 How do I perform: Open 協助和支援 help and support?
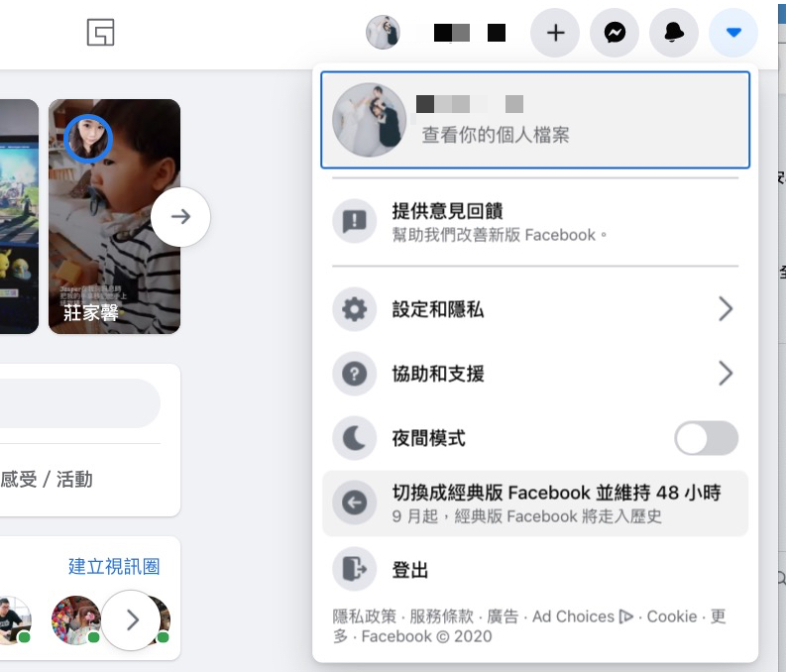point(535,374)
